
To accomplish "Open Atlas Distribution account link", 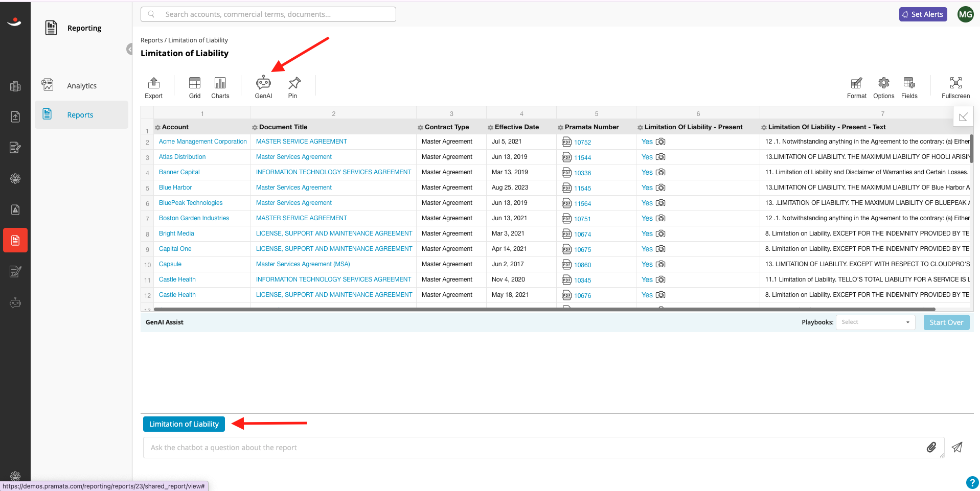I will pos(182,157).
